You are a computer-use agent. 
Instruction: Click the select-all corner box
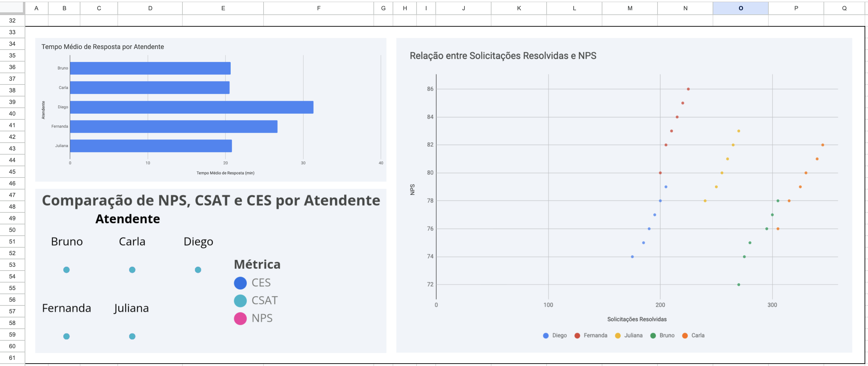[x=12, y=8]
